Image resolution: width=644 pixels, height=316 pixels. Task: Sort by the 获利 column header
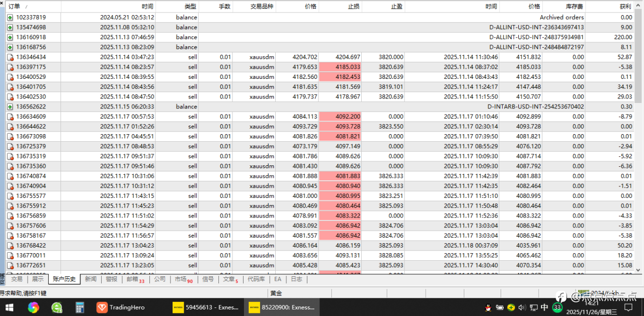pos(625,7)
